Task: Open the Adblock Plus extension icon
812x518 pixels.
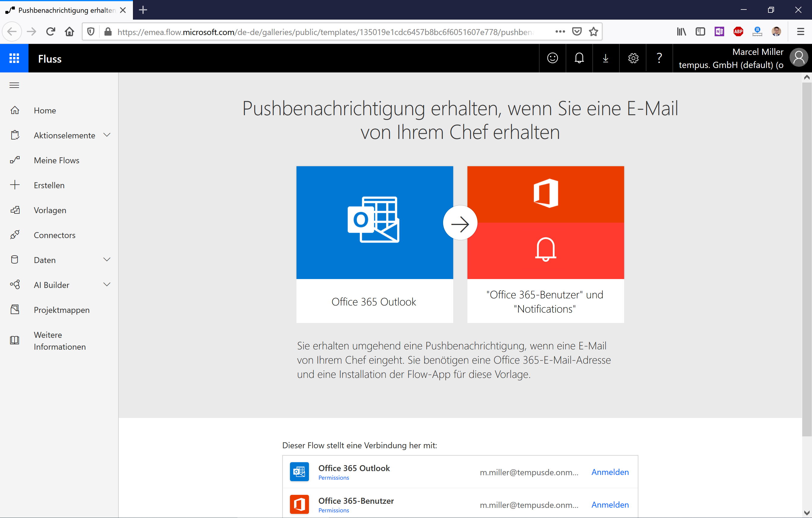Action: pyautogui.click(x=738, y=32)
